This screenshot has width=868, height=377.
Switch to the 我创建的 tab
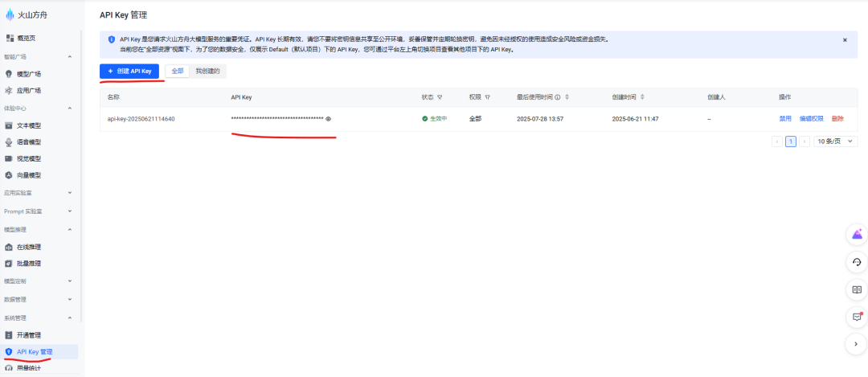coord(207,72)
